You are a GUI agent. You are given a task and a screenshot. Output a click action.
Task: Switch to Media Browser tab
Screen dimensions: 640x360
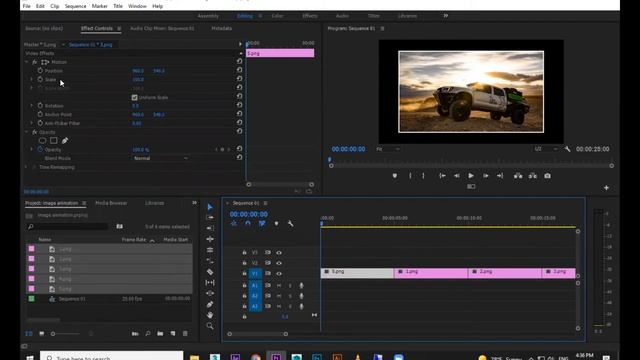(111, 203)
